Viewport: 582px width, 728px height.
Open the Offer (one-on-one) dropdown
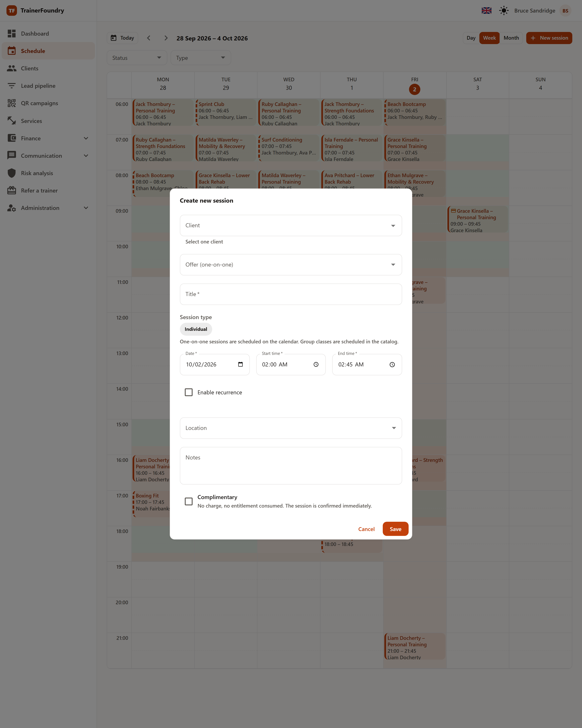tap(290, 264)
